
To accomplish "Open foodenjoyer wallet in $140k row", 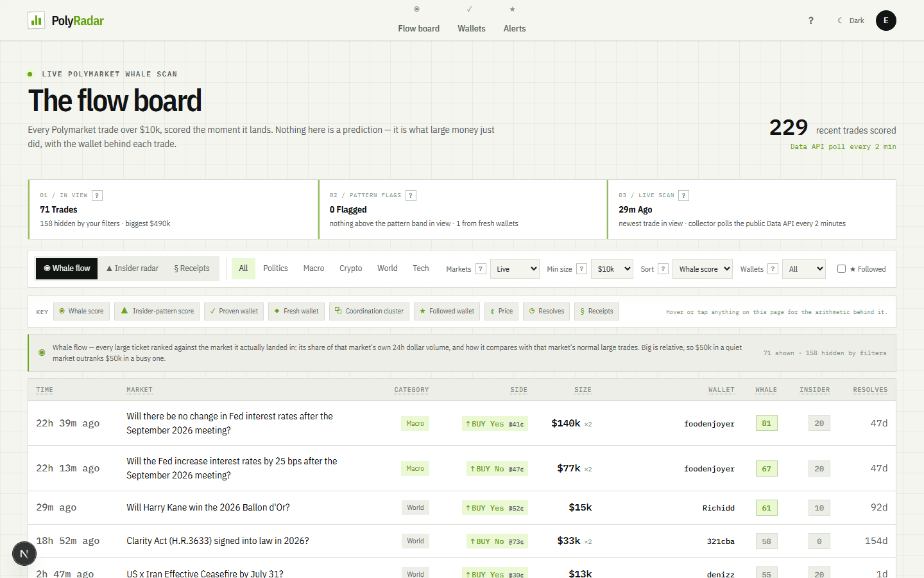I will click(x=709, y=424).
